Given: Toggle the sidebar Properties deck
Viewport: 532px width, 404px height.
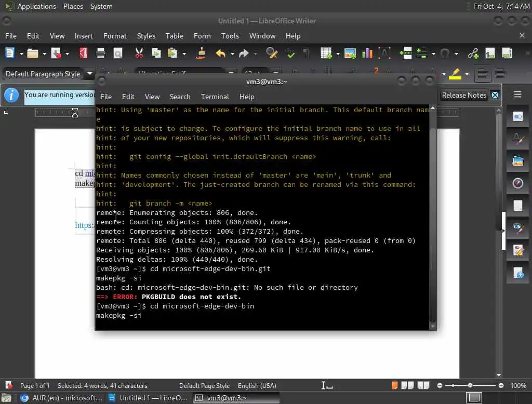Looking at the screenshot, I should pos(518,116).
